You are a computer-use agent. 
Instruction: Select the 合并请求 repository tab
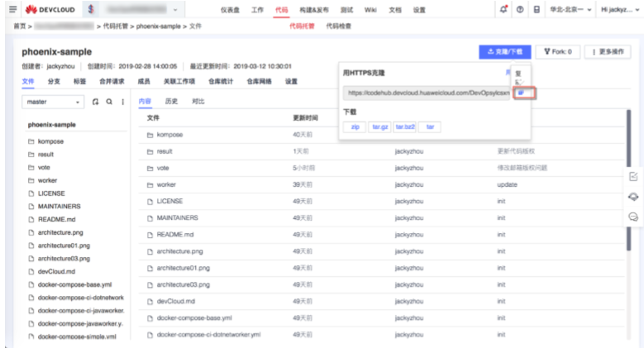click(112, 81)
